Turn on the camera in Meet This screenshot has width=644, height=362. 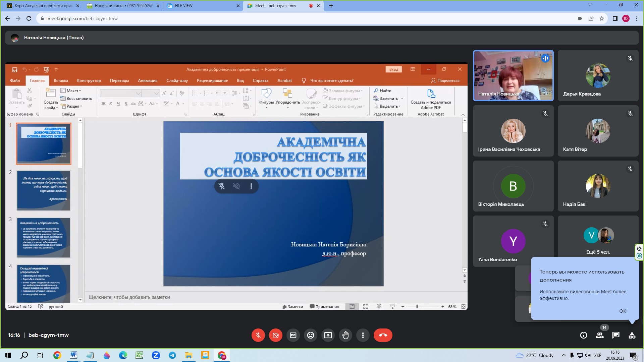pyautogui.click(x=276, y=335)
